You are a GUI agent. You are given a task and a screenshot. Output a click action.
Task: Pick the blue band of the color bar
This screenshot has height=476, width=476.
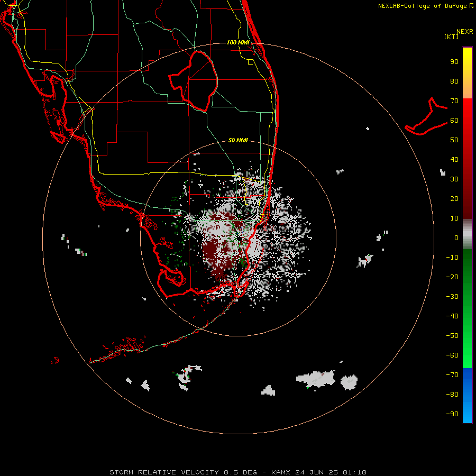click(467, 396)
